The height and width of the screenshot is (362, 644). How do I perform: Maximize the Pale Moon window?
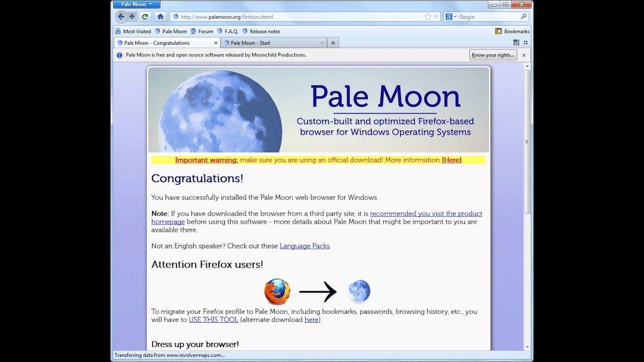point(505,4)
